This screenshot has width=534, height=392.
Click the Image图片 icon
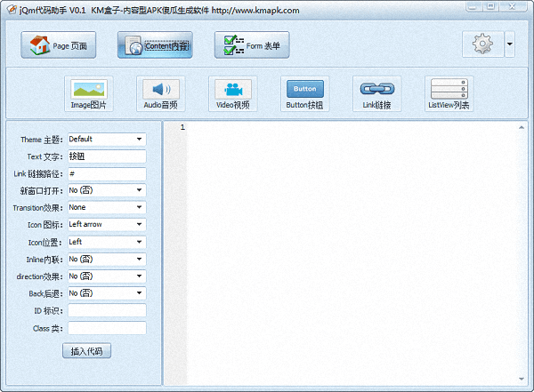[x=88, y=90]
